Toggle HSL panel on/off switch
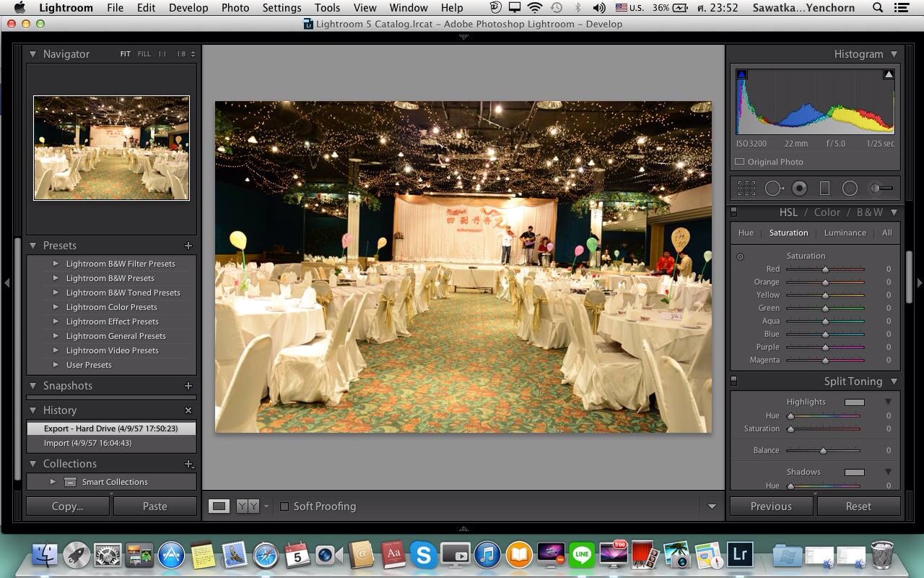 coord(734,212)
